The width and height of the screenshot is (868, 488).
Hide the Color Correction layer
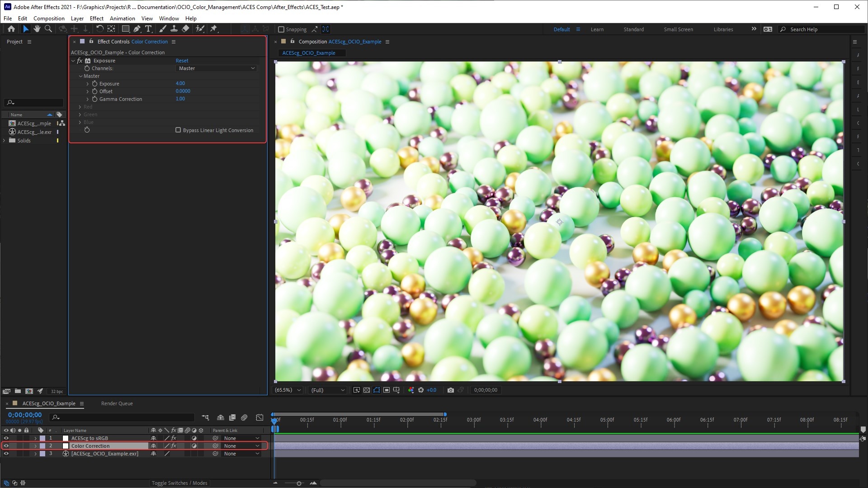click(6, 446)
